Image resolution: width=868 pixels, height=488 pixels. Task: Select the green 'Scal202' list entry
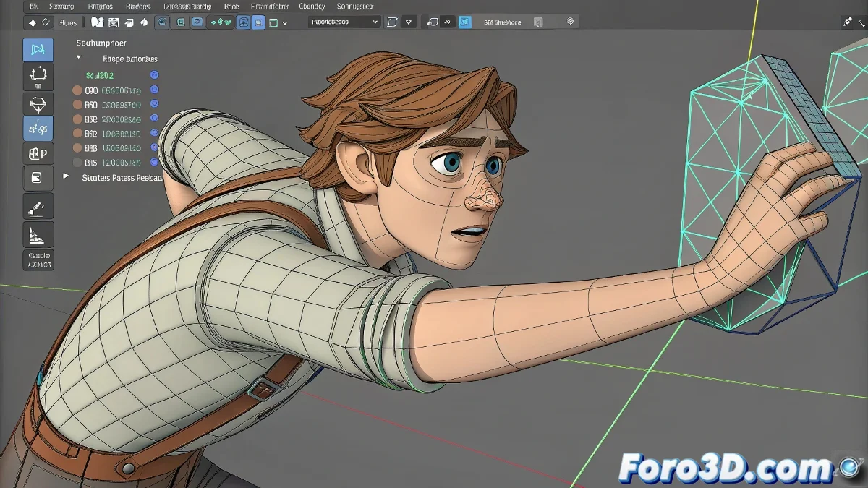pos(100,75)
